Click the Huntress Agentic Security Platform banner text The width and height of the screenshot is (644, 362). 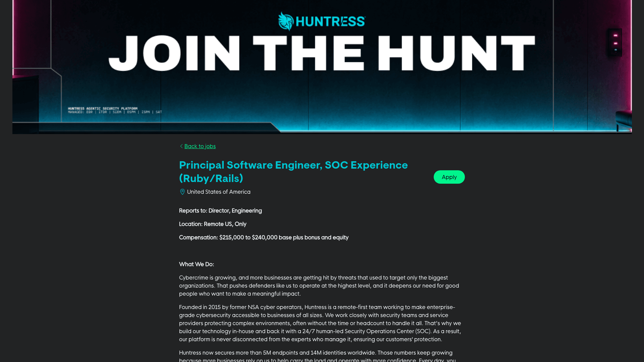pyautogui.click(x=115, y=110)
